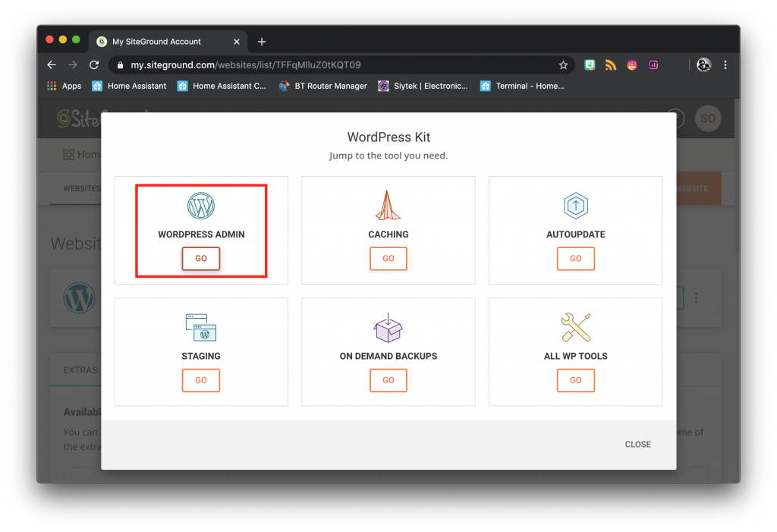Image resolution: width=777 pixels, height=532 pixels.
Task: Open the Home Assistant C... bookmark
Action: 222,86
